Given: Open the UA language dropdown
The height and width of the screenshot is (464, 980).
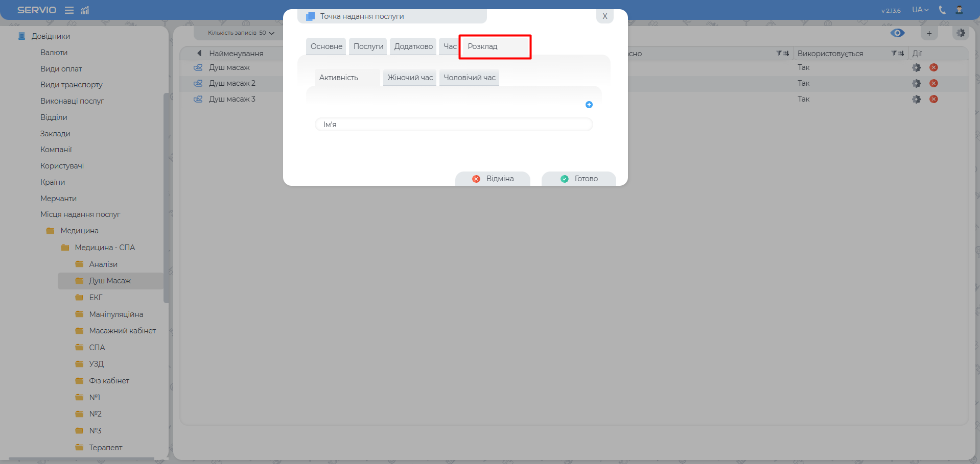Looking at the screenshot, I should tap(920, 10).
